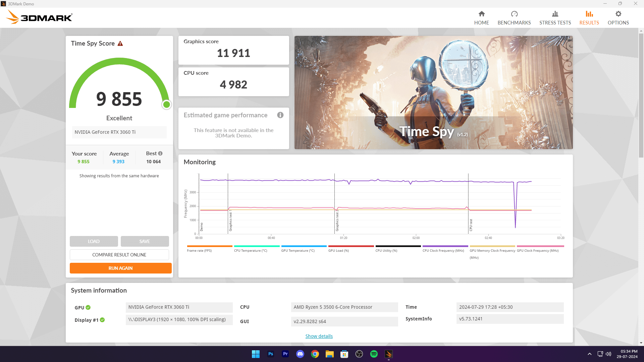Show hidden system tray icons
Viewport: 644px width, 362px height.
pyautogui.click(x=590, y=354)
